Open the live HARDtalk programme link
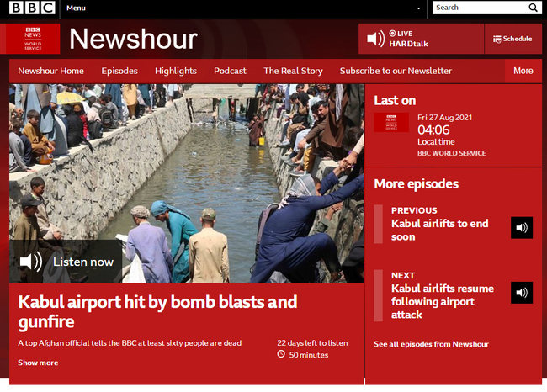547x392 pixels. click(x=408, y=39)
